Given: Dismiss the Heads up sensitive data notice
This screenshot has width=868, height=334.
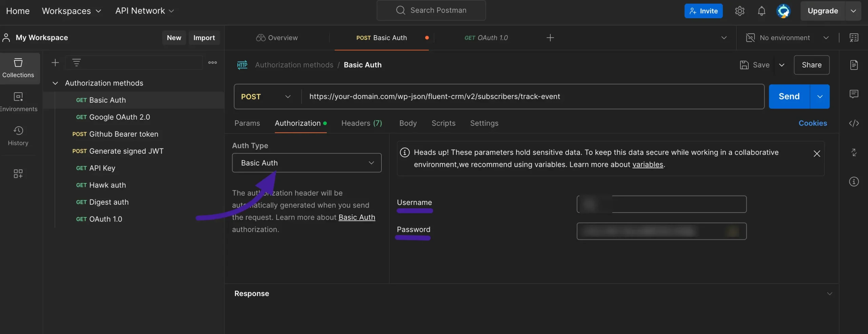Looking at the screenshot, I should [817, 154].
